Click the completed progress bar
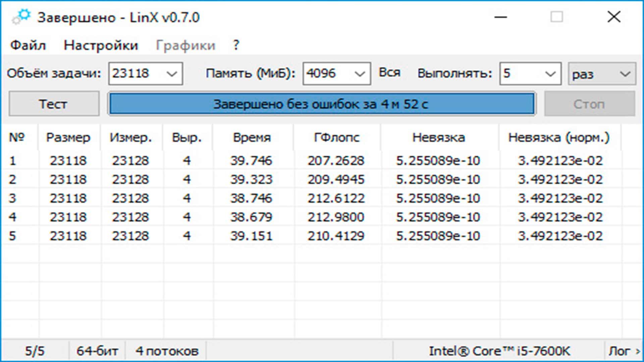 [x=321, y=104]
